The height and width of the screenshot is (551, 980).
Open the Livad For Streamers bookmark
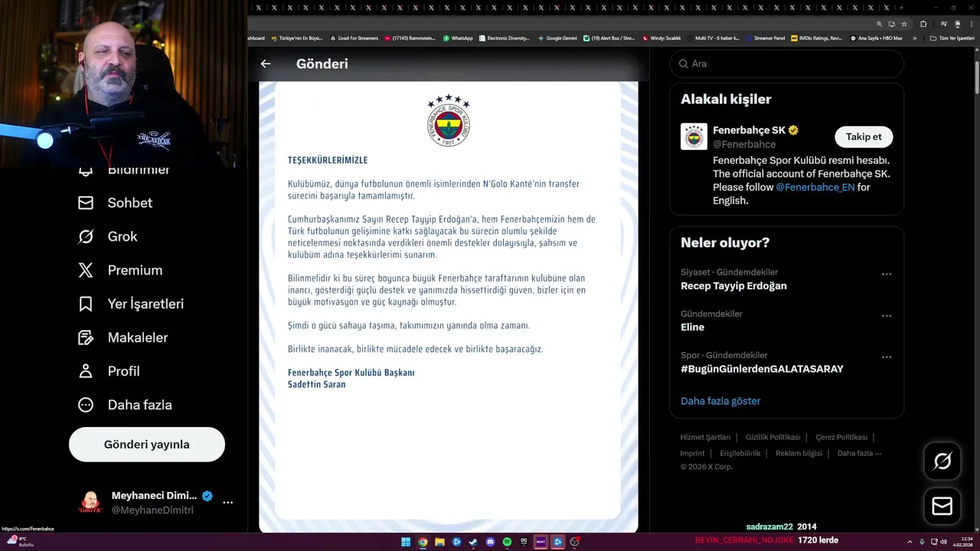354,38
